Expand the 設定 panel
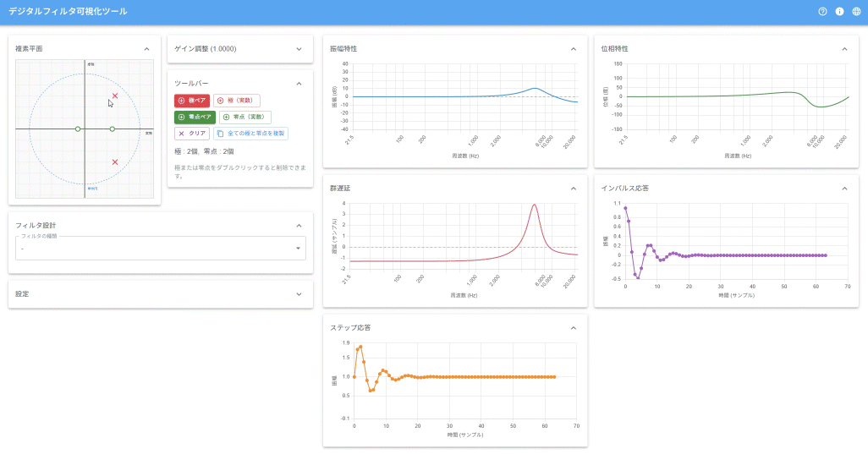 (x=299, y=294)
